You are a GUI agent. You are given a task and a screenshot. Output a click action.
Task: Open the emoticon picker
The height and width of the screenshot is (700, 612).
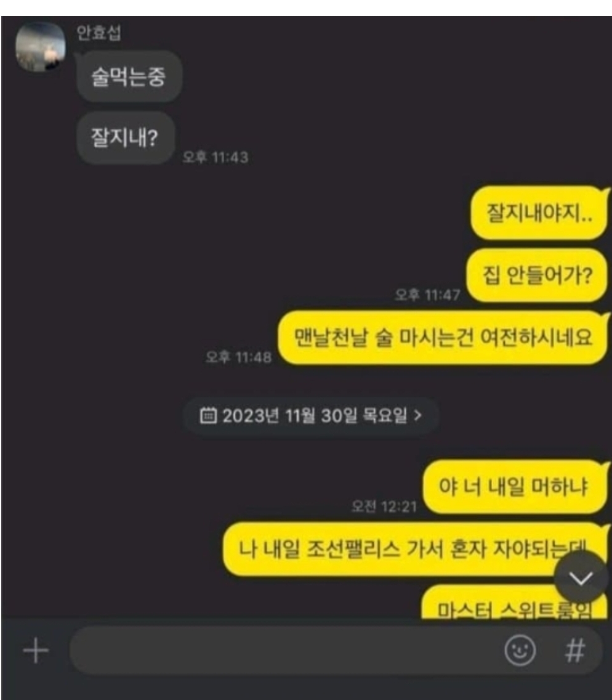(x=520, y=650)
